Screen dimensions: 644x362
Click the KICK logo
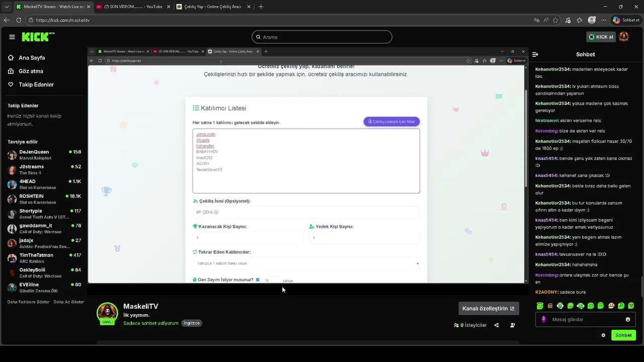click(38, 37)
